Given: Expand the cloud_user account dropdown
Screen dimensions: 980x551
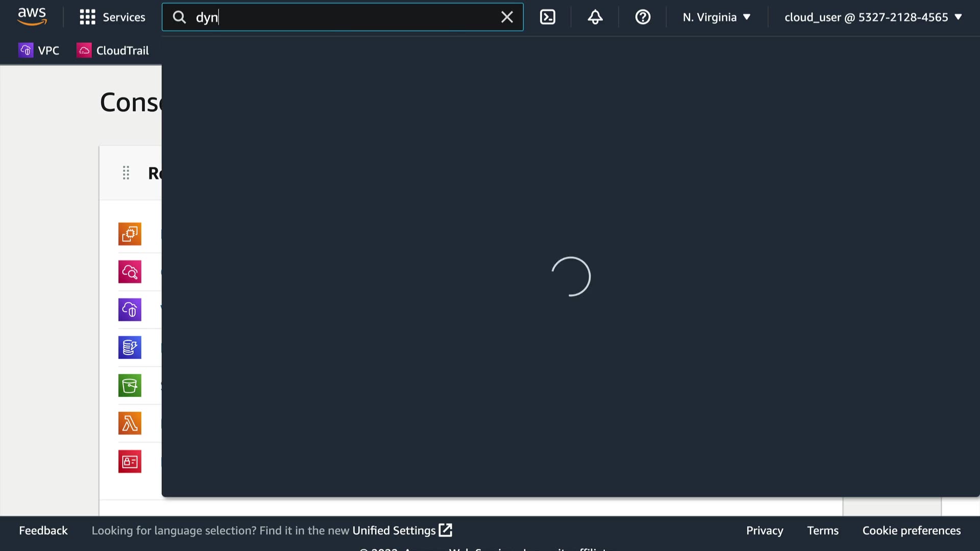Looking at the screenshot, I should click(x=873, y=17).
